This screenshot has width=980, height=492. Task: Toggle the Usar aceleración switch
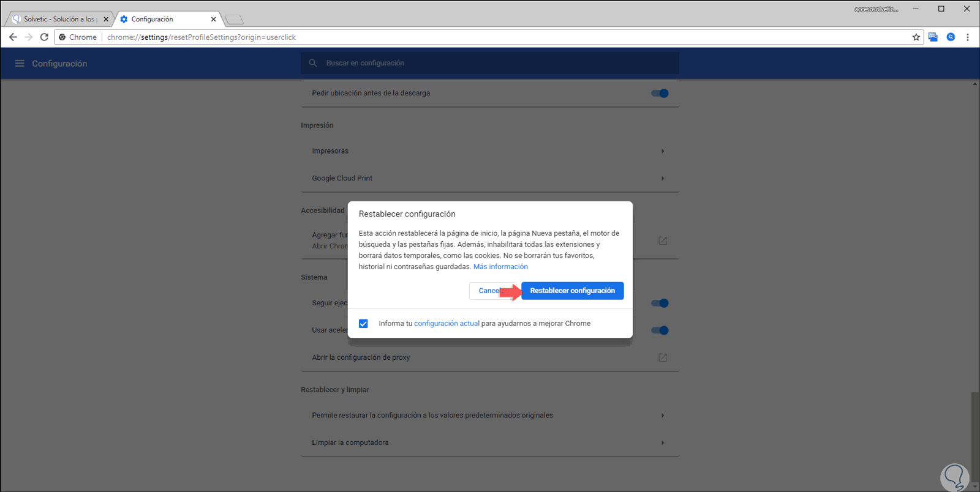coord(660,330)
